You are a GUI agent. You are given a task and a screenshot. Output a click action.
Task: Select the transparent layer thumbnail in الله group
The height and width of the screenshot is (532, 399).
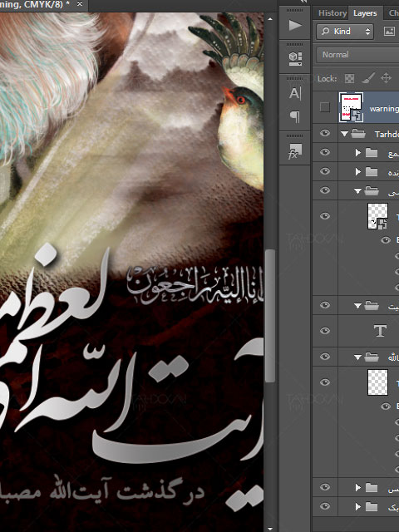coord(377,382)
